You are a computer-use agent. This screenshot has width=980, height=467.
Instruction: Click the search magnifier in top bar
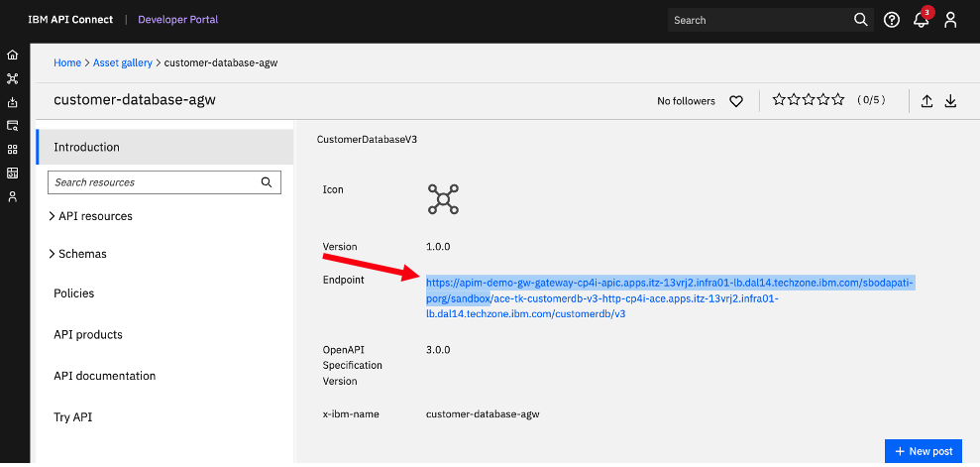[x=861, y=20]
